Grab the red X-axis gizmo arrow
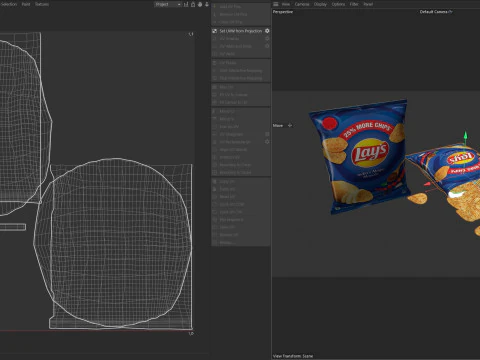The width and height of the screenshot is (480, 360). pyautogui.click(x=427, y=184)
